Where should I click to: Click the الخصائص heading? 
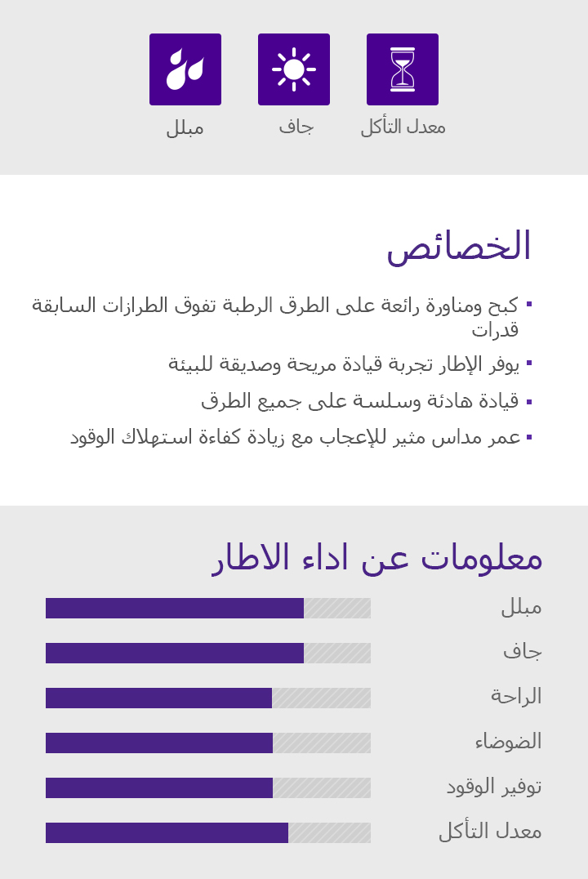[458, 246]
